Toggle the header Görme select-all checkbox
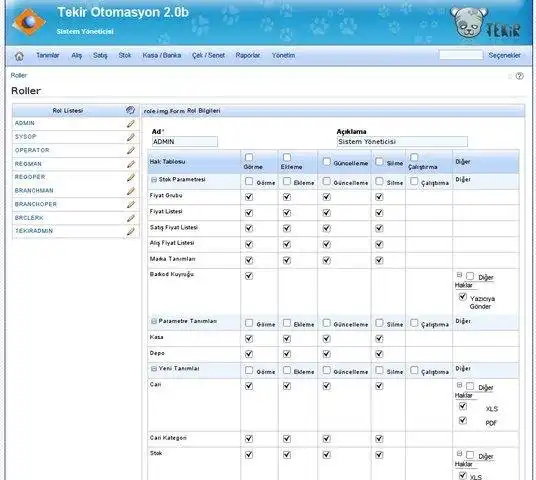The height and width of the screenshot is (480, 536). tap(249, 157)
